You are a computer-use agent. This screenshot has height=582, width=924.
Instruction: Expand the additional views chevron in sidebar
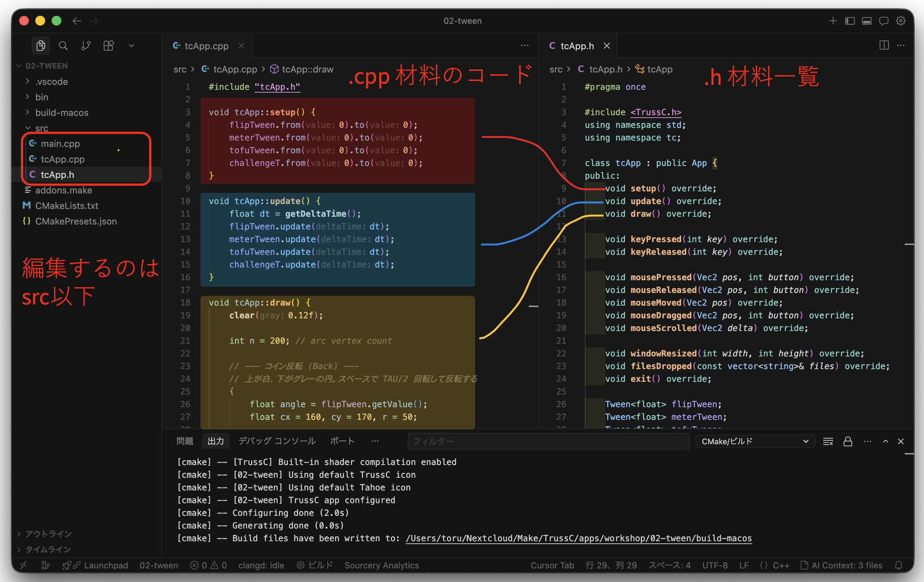131,45
